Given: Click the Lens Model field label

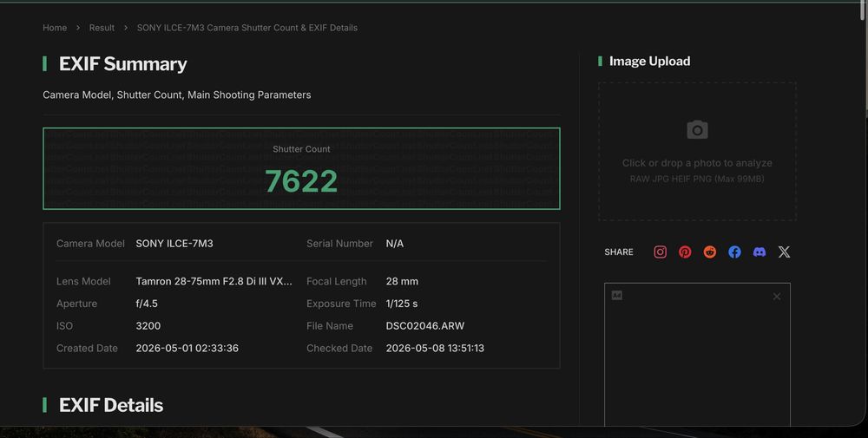Looking at the screenshot, I should (x=83, y=282).
